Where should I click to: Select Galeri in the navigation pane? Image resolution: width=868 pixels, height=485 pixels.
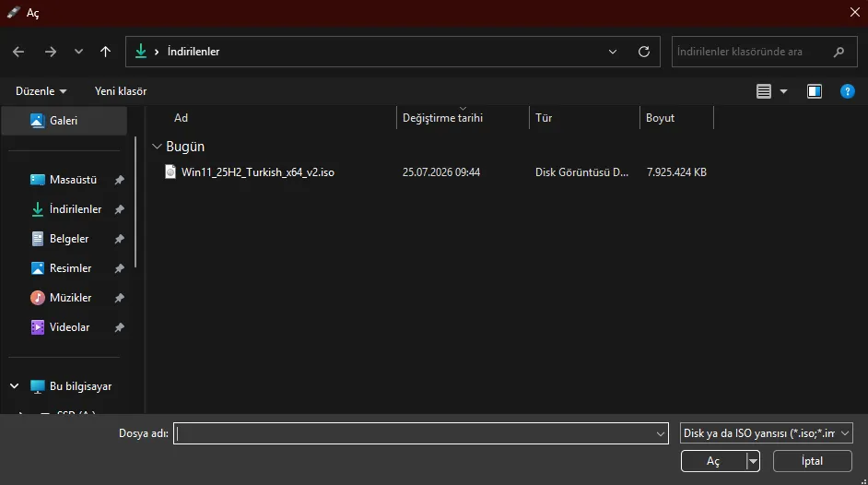coord(65,121)
